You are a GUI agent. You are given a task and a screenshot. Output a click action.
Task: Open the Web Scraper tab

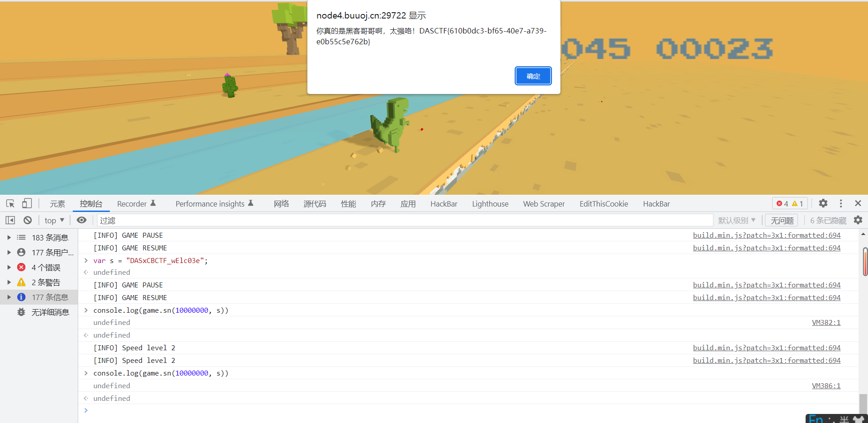click(x=544, y=204)
